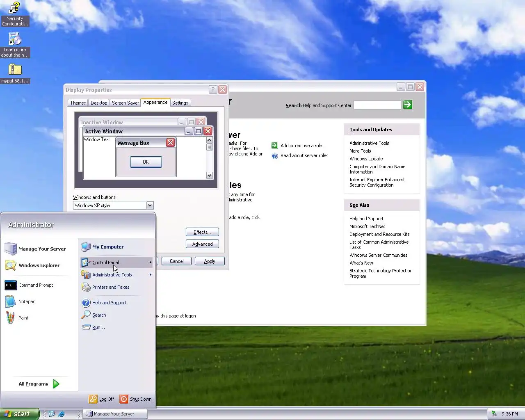The height and width of the screenshot is (420, 525).
Task: Click the Manage Your Server icon in Start menu
Action: click(11, 249)
